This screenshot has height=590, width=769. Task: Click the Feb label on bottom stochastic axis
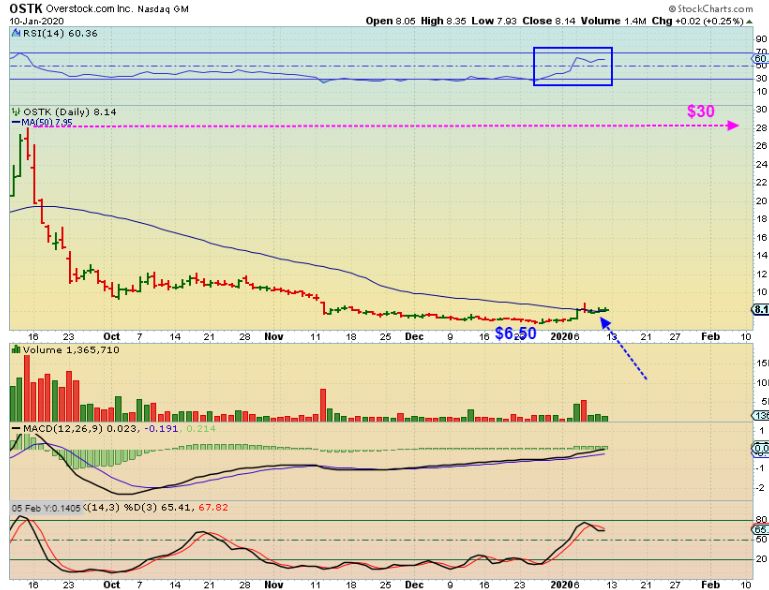tap(710, 585)
